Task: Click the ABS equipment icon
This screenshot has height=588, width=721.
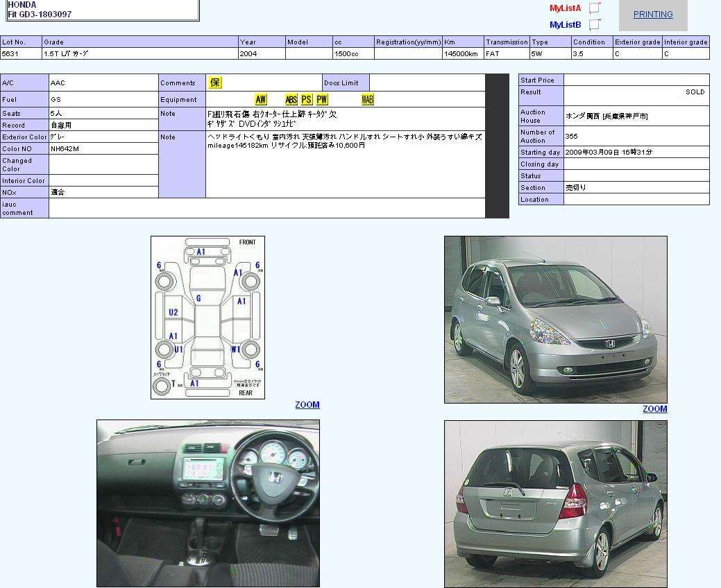Action: (291, 99)
